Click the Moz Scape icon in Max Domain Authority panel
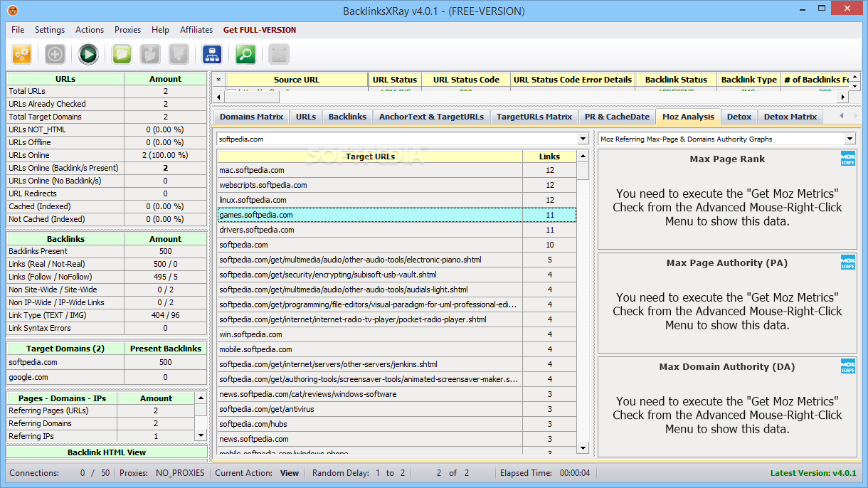The width and height of the screenshot is (868, 488). (x=848, y=366)
